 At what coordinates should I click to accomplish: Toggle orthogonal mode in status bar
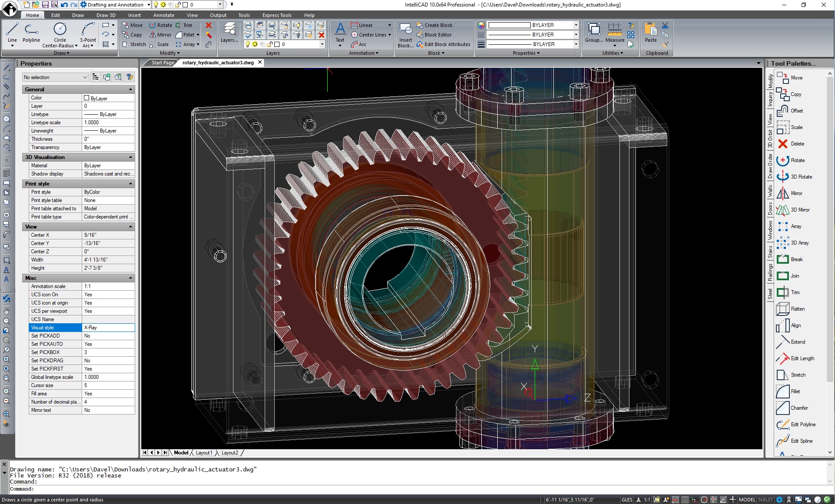pos(694,500)
